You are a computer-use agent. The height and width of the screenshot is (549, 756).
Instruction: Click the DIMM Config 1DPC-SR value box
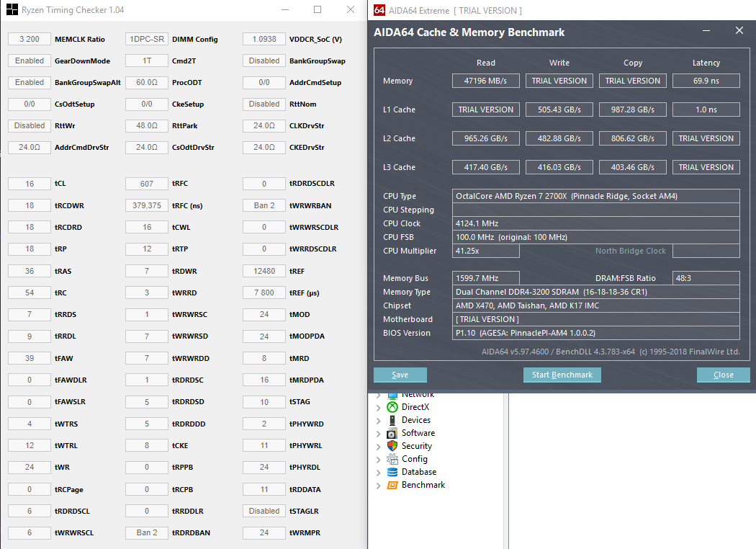pos(147,39)
